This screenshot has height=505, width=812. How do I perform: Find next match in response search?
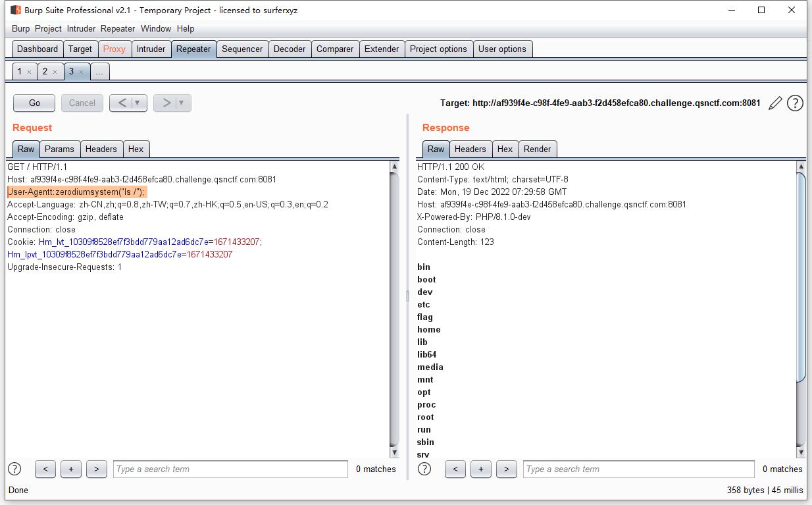506,469
